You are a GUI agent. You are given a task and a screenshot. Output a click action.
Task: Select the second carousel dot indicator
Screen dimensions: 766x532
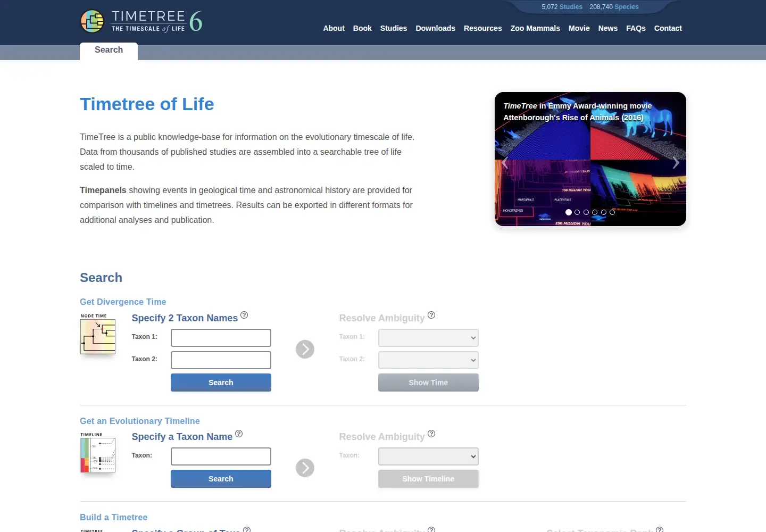(x=577, y=212)
